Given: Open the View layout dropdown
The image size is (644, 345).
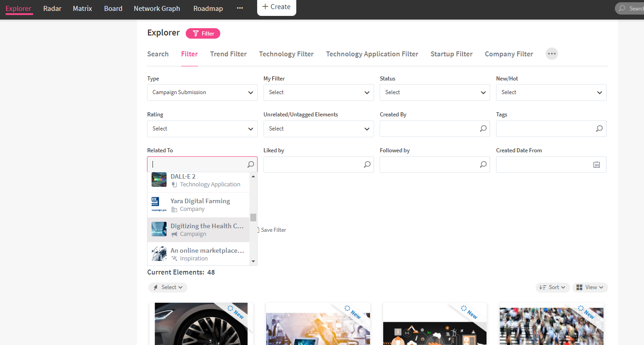Looking at the screenshot, I should [x=590, y=287].
